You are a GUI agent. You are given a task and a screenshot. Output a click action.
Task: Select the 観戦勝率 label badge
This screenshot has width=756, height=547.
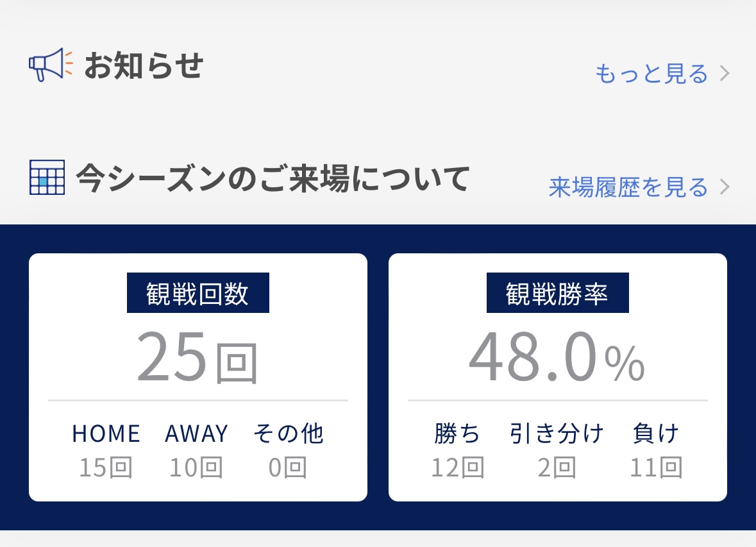(557, 294)
